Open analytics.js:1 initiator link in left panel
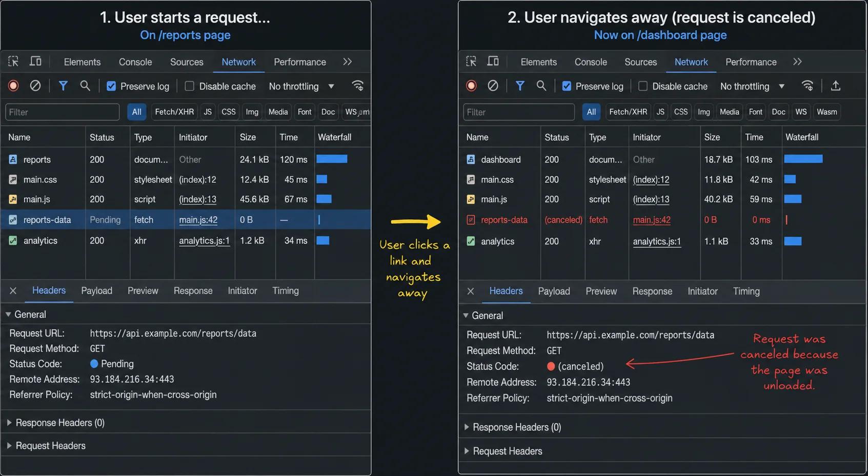 (205, 241)
